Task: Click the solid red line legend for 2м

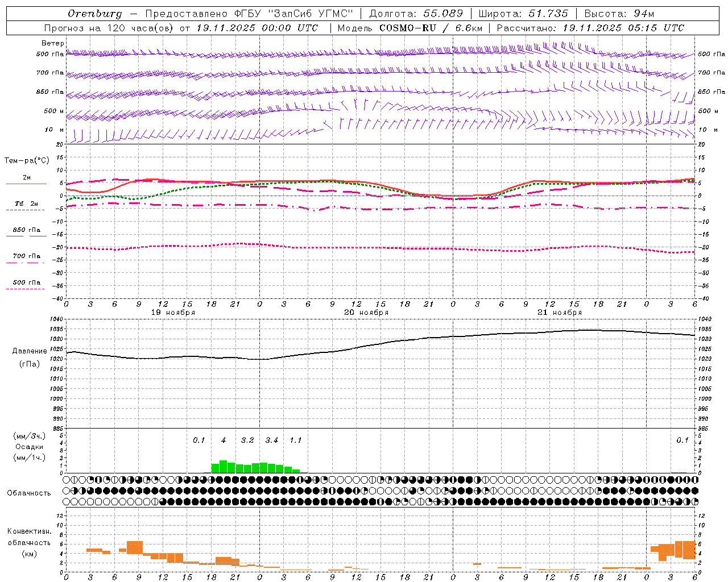Action: [27, 184]
